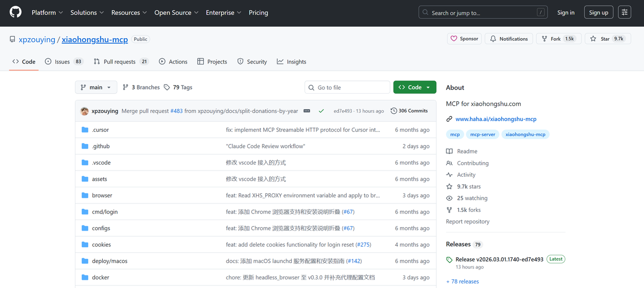Image resolution: width=644 pixels, height=288 pixels.
Task: Expand the Solutions menu
Action: tap(87, 13)
